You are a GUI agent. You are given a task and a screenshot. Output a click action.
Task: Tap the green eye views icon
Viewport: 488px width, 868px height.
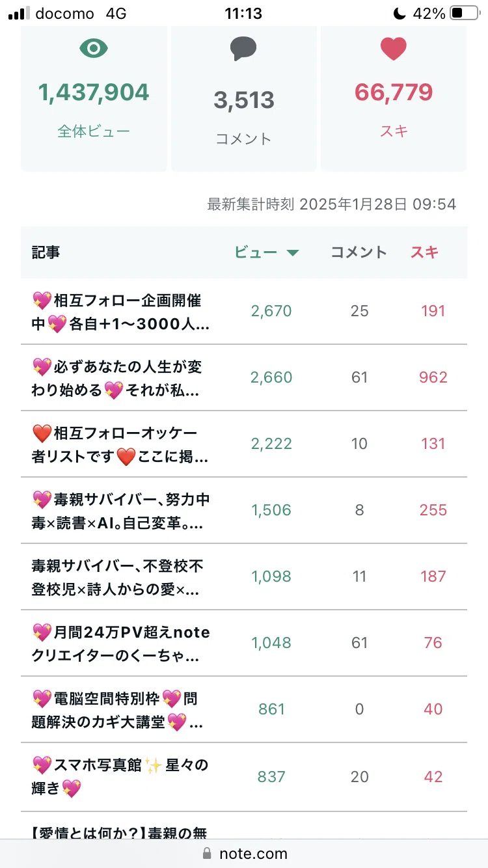(94, 48)
